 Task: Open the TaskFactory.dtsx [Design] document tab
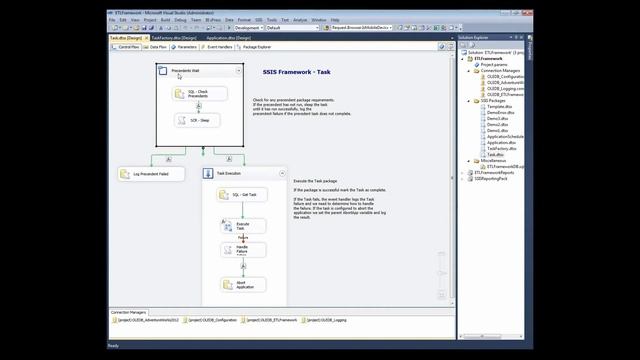point(174,38)
